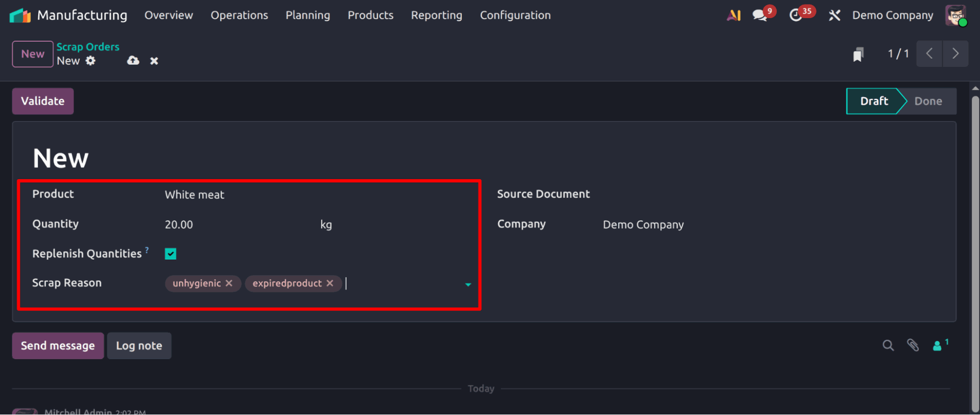Remove the unhygienic scrap reason tag
The height and width of the screenshot is (415, 980).
tap(229, 283)
